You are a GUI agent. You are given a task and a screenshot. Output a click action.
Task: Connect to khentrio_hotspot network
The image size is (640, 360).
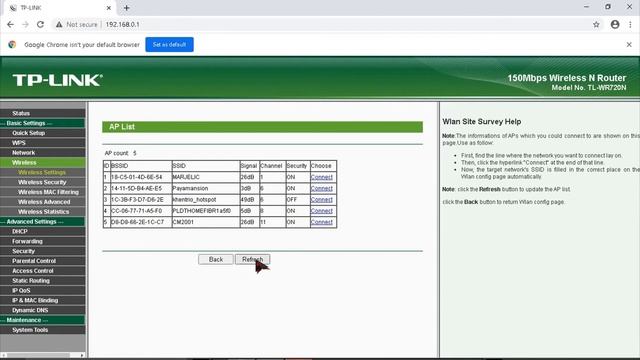[x=322, y=200]
